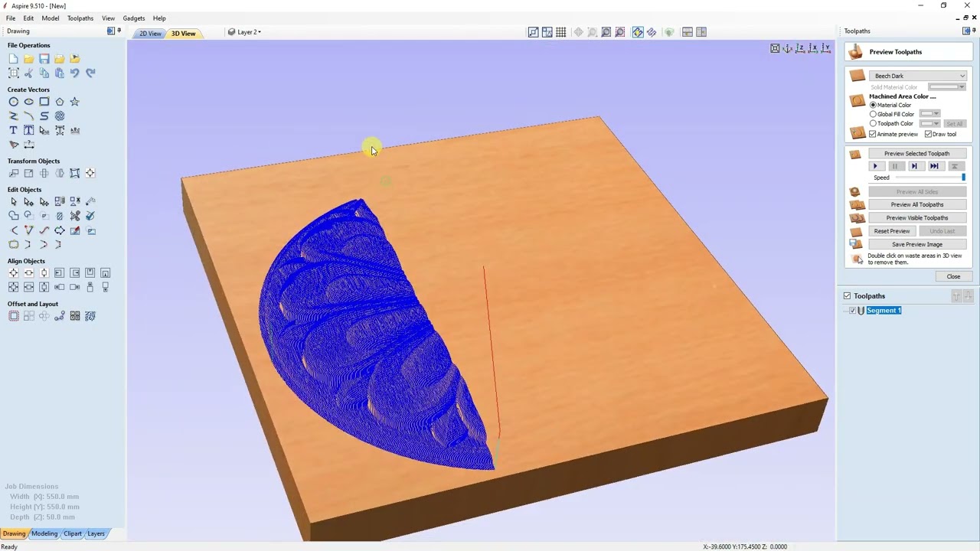Click Preview All Toolpaths button

click(x=916, y=204)
